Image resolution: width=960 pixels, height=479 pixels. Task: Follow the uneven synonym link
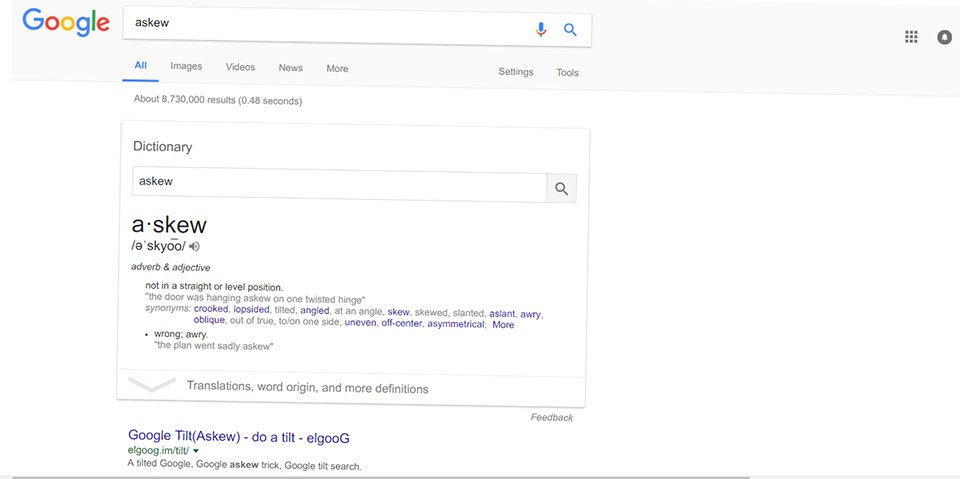(x=360, y=322)
